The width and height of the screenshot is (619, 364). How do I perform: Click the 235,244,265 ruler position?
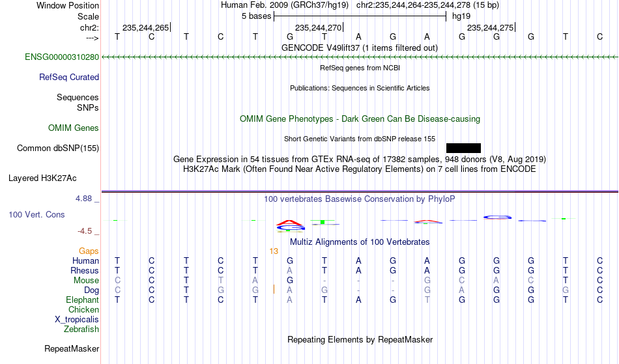[146, 27]
